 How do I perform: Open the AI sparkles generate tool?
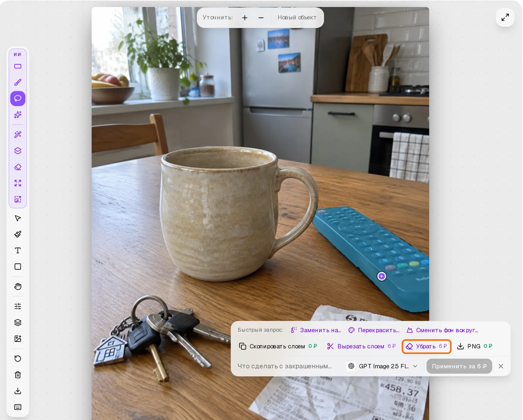18,115
